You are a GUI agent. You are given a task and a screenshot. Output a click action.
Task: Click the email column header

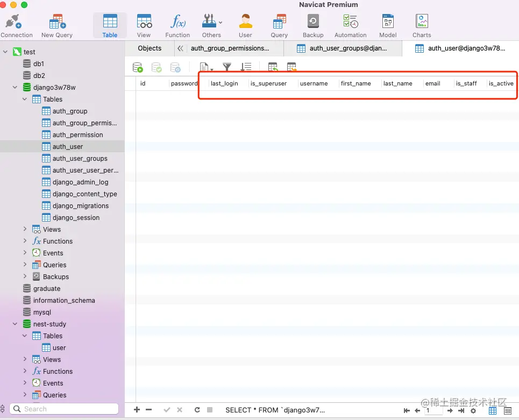[432, 83]
